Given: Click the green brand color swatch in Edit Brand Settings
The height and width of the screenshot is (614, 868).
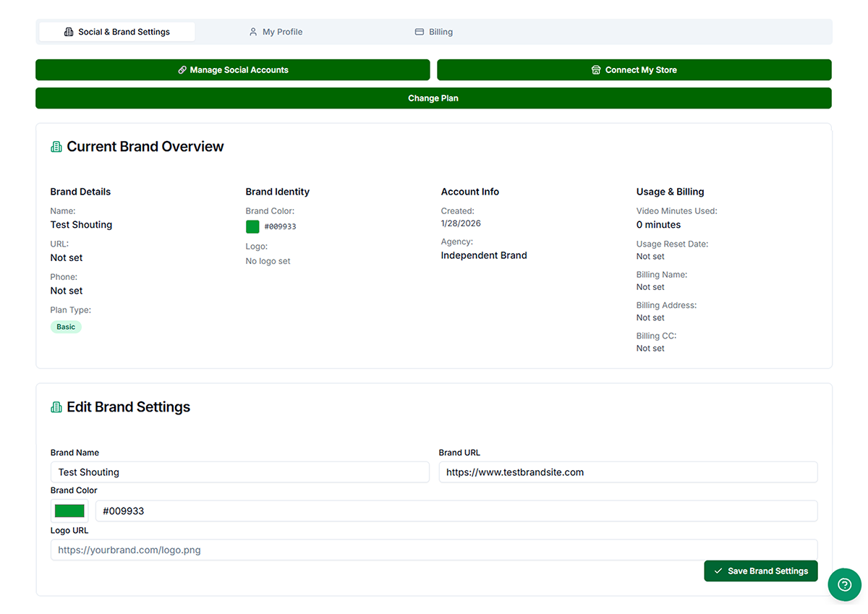Looking at the screenshot, I should point(69,511).
